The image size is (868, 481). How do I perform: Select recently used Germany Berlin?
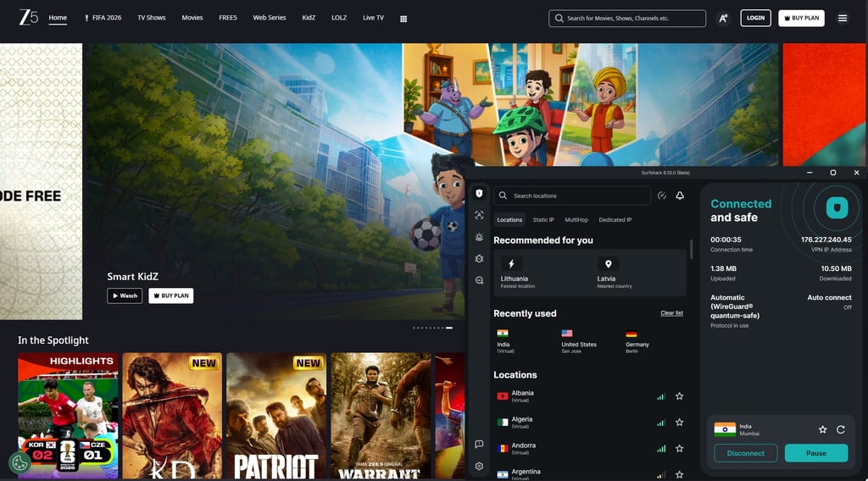click(637, 341)
